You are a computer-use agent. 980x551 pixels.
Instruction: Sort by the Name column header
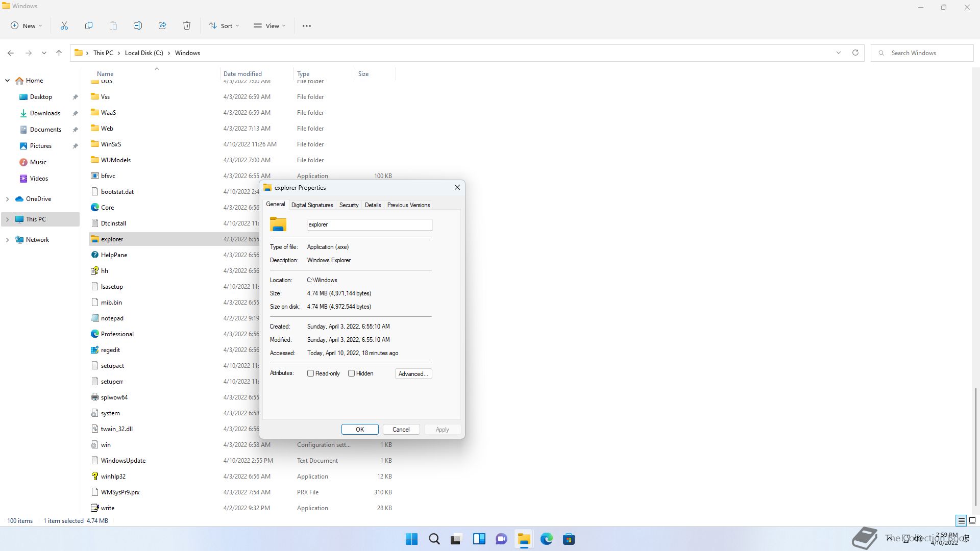click(x=105, y=74)
